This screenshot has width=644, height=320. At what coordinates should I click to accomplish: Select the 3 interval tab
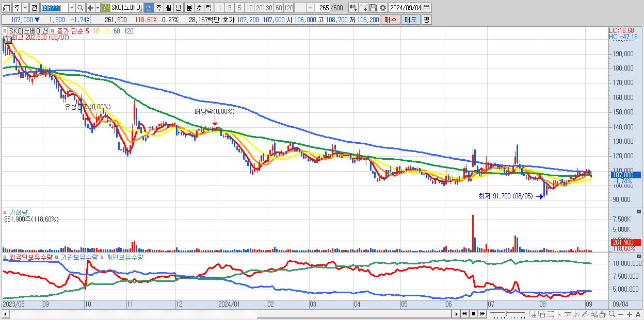pyautogui.click(x=229, y=8)
